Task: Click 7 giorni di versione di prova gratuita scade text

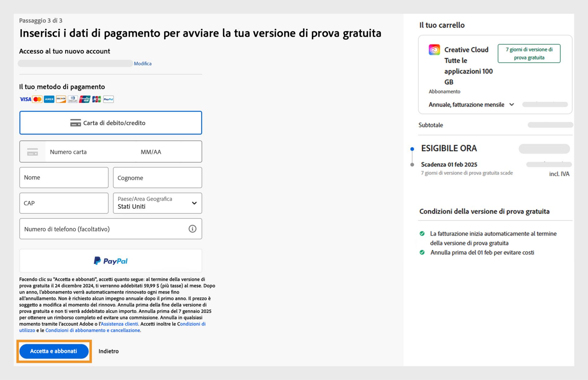Action: click(x=467, y=173)
